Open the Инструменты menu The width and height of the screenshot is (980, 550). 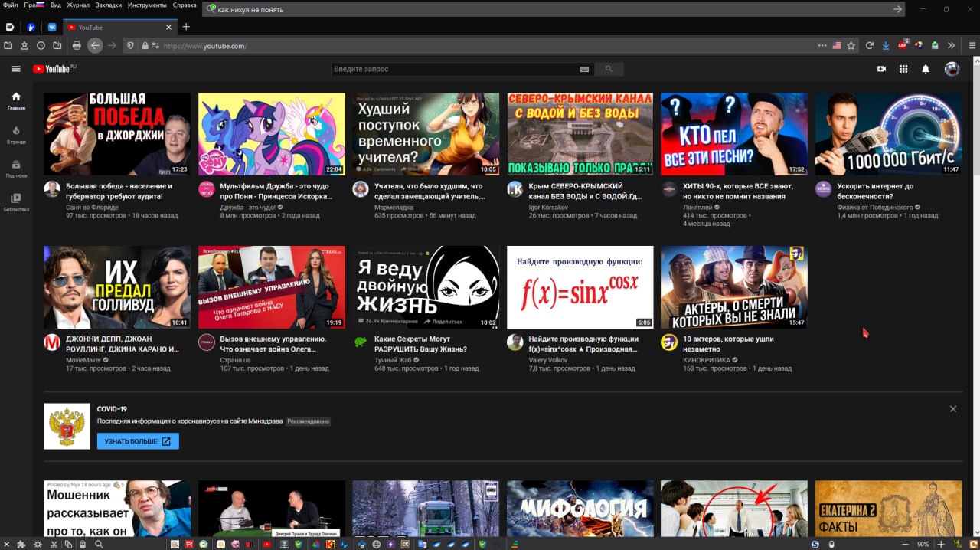click(148, 5)
